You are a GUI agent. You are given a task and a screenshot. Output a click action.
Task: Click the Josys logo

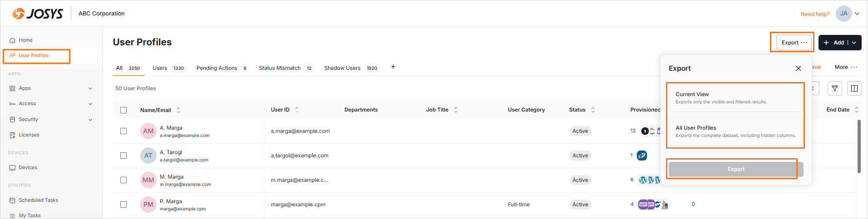38,14
